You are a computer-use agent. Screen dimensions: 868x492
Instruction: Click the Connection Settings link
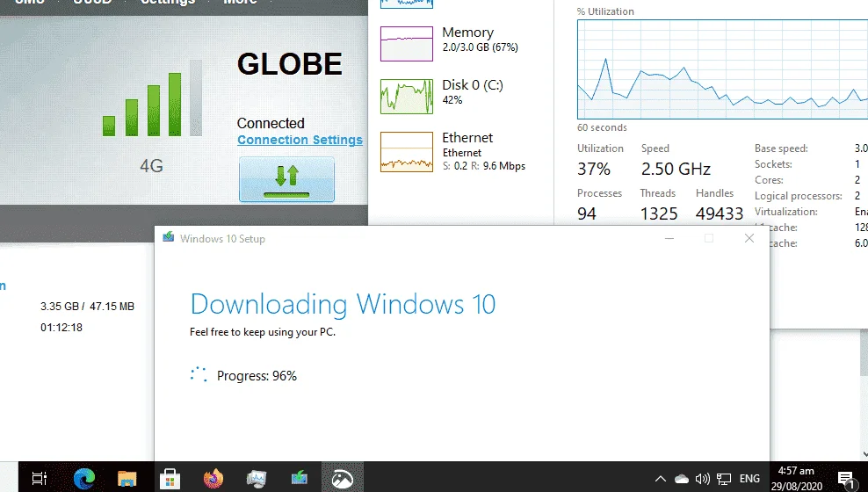300,140
